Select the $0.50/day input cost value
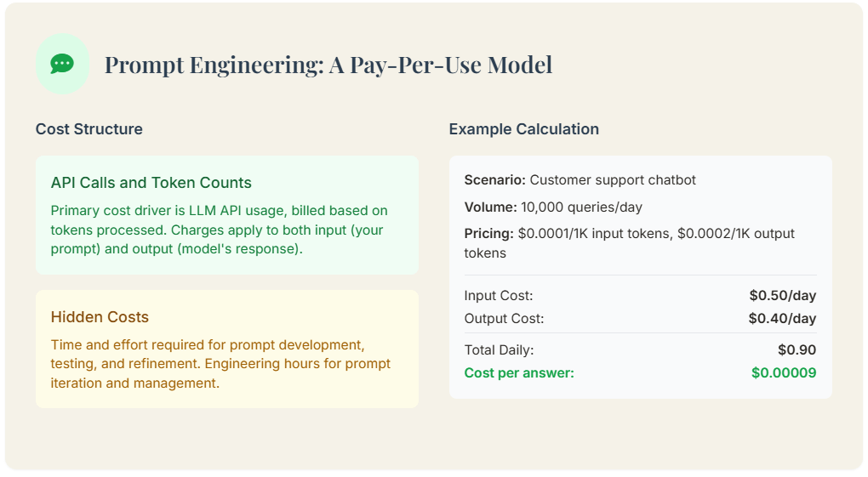Image resolution: width=868 pixels, height=477 pixels. pos(782,296)
